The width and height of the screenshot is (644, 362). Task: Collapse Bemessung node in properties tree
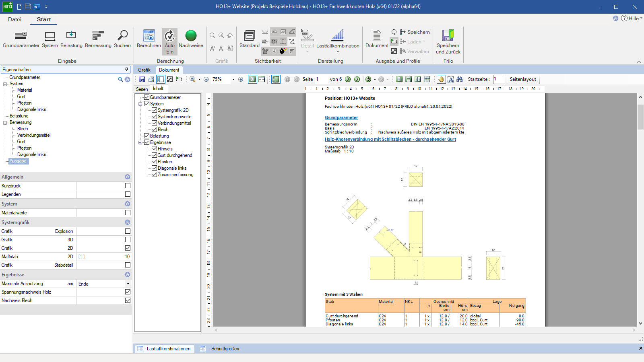tap(5, 123)
